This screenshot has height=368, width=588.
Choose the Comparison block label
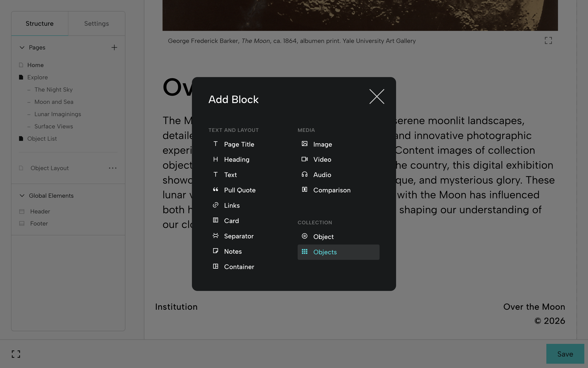tap(332, 190)
